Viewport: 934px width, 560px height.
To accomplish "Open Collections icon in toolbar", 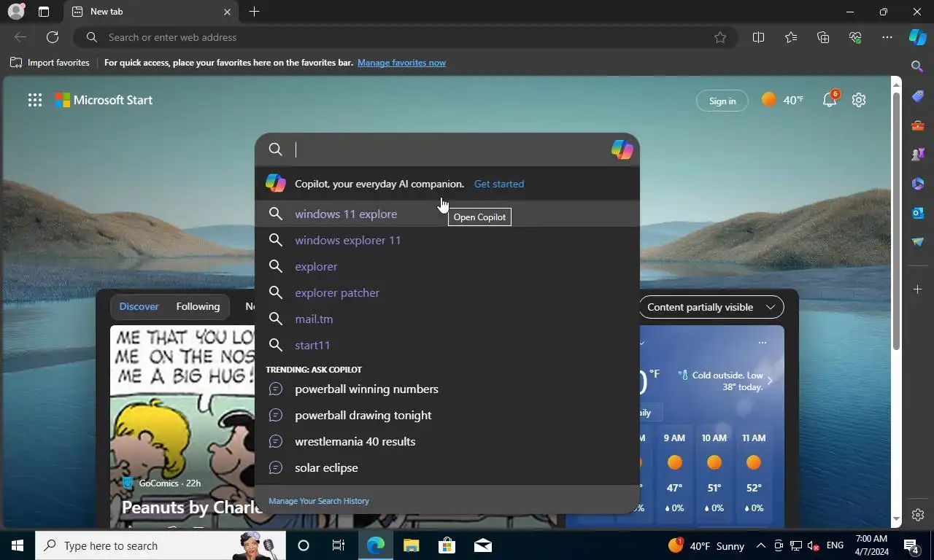I will pos(823,37).
